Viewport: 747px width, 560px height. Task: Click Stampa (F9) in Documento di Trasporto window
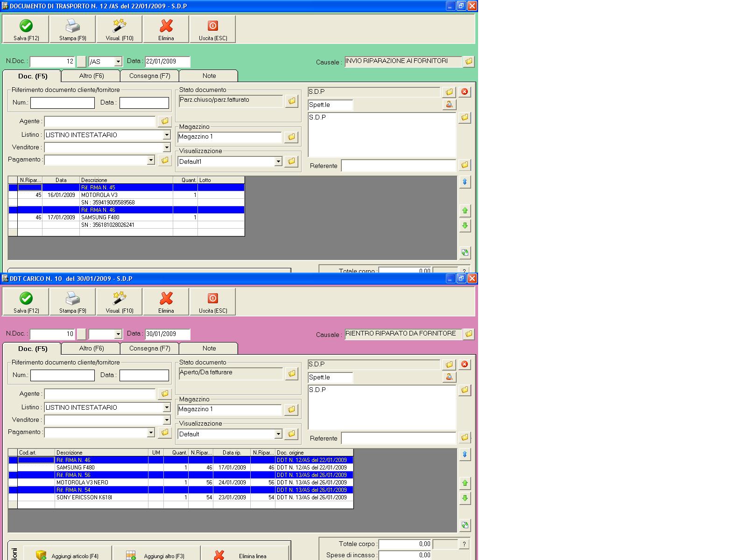(x=73, y=29)
